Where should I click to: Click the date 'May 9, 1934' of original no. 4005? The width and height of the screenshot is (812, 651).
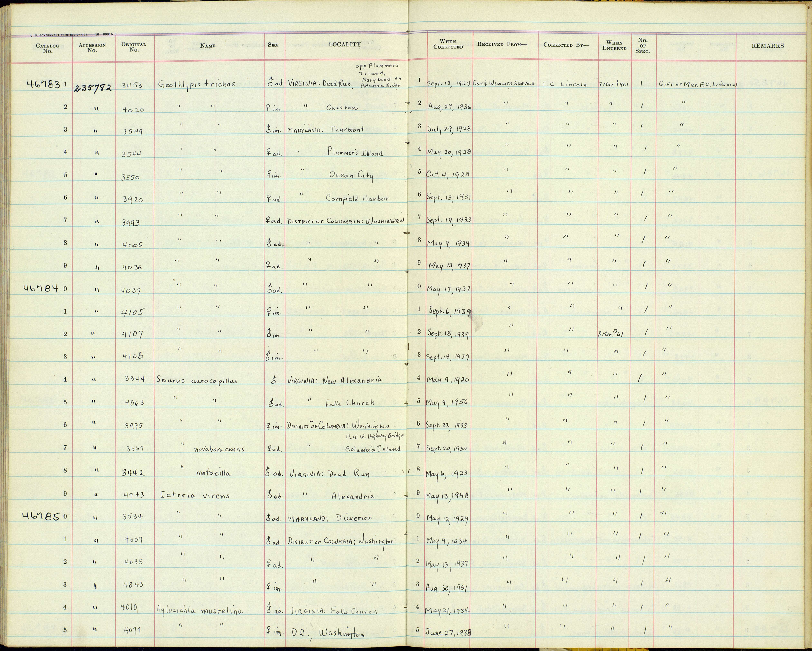click(449, 243)
